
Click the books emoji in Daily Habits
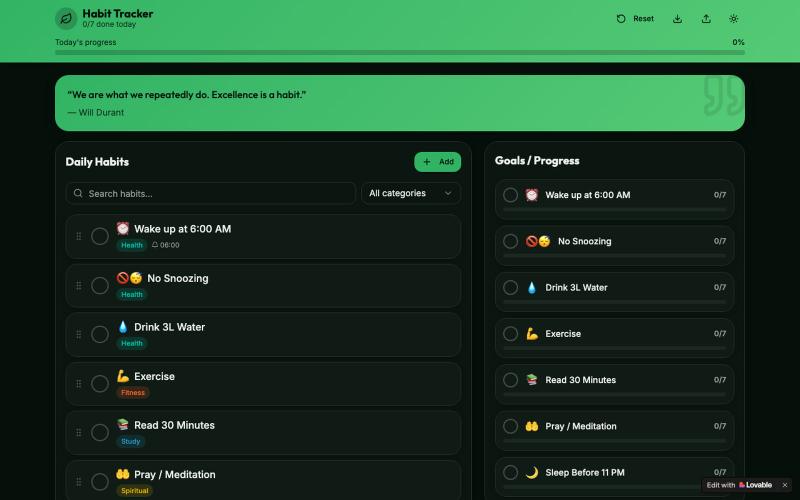[122, 424]
